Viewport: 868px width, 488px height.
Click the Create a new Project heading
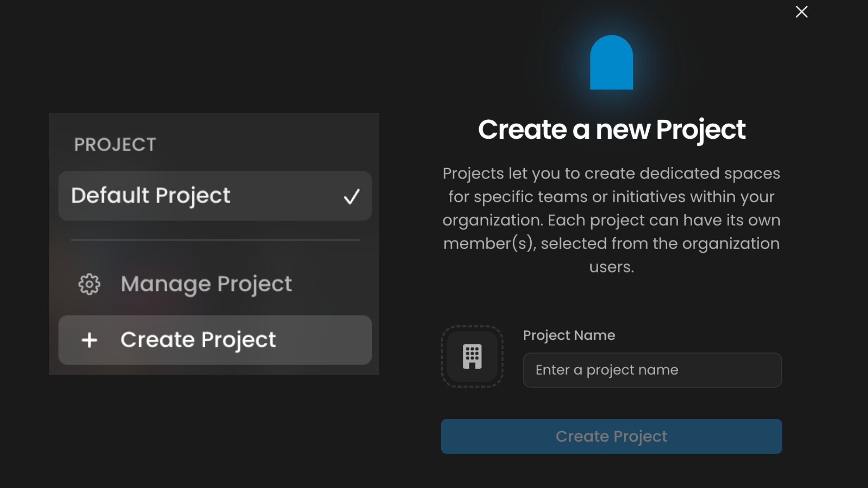611,130
